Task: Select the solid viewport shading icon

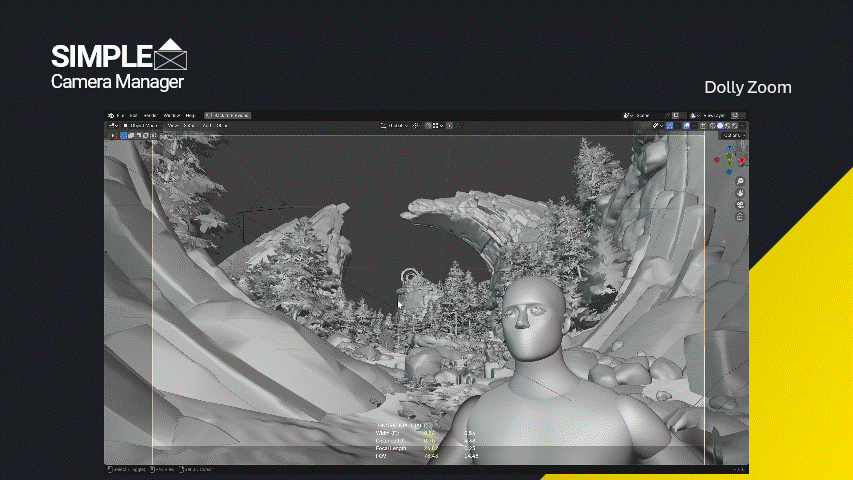Action: 720,126
